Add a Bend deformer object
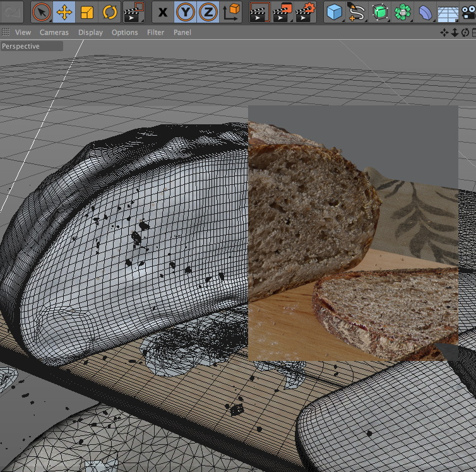The height and width of the screenshot is (472, 476). (425, 12)
